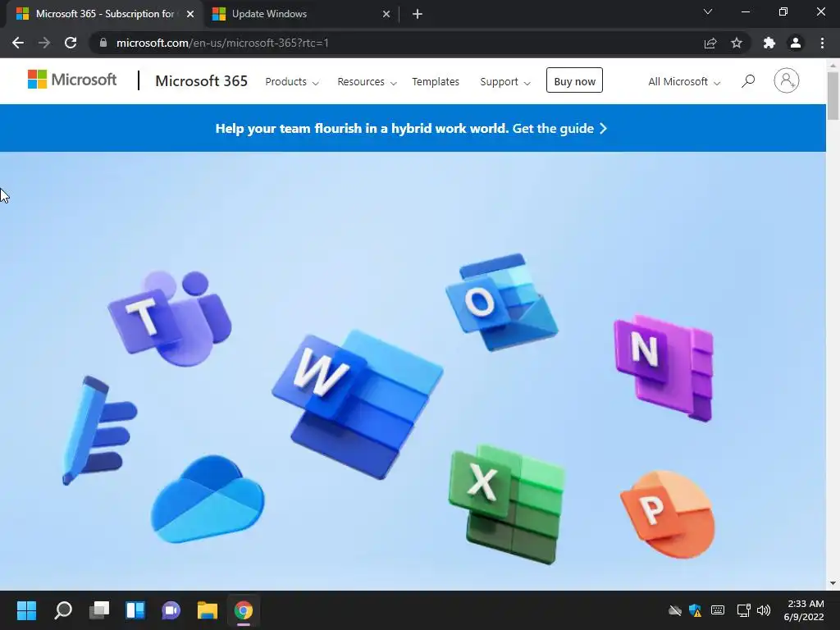Image resolution: width=840 pixels, height=630 pixels.
Task: Open the Windows Start menu
Action: (26, 610)
